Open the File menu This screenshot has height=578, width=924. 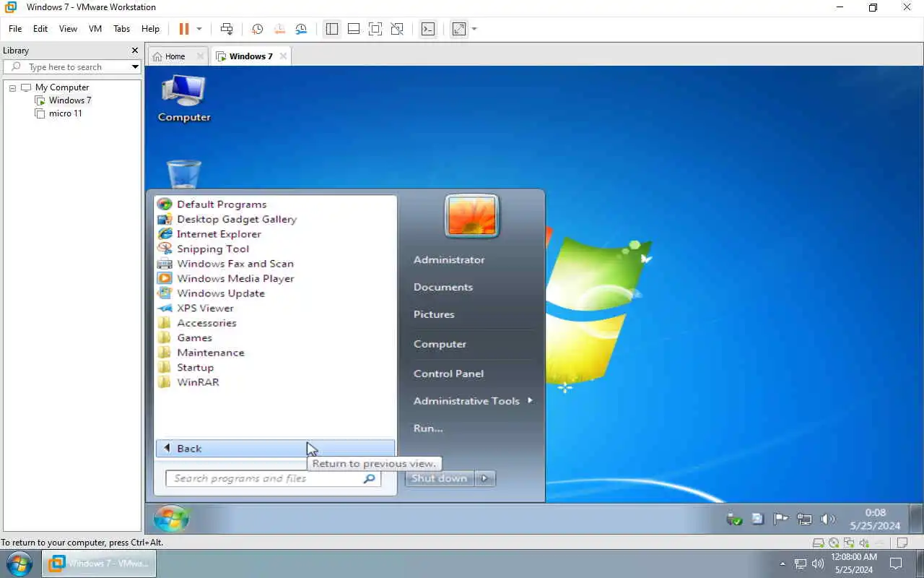tap(15, 29)
